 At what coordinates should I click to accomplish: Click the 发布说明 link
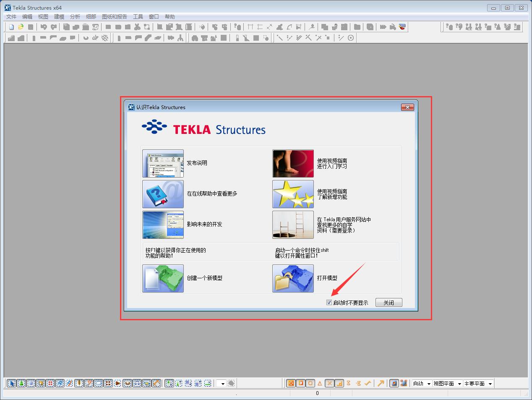pos(197,163)
